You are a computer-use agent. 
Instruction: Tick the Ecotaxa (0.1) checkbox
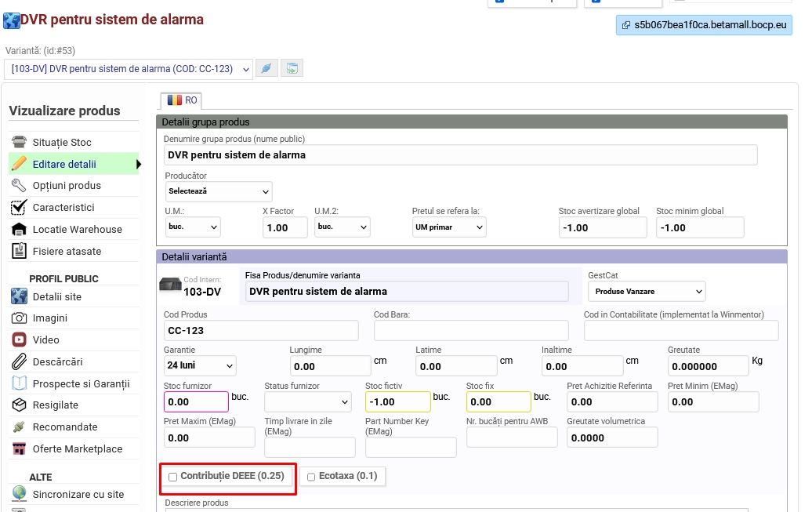tap(311, 477)
